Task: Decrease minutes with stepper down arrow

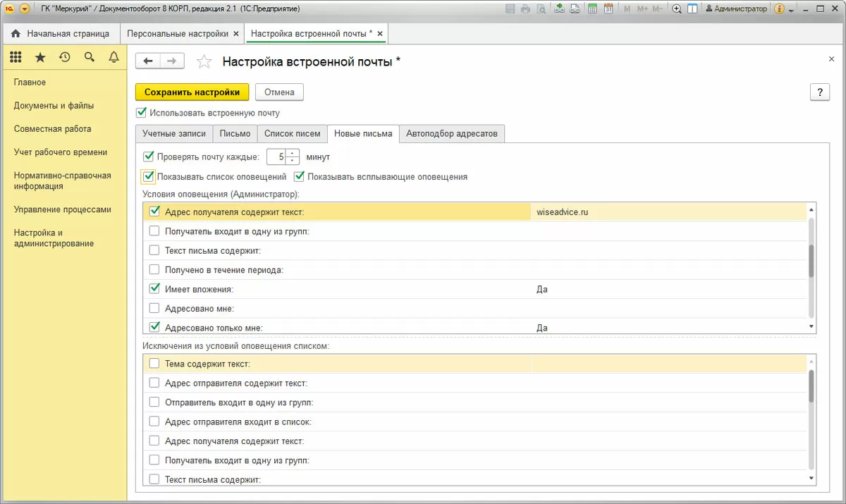Action: pos(293,161)
